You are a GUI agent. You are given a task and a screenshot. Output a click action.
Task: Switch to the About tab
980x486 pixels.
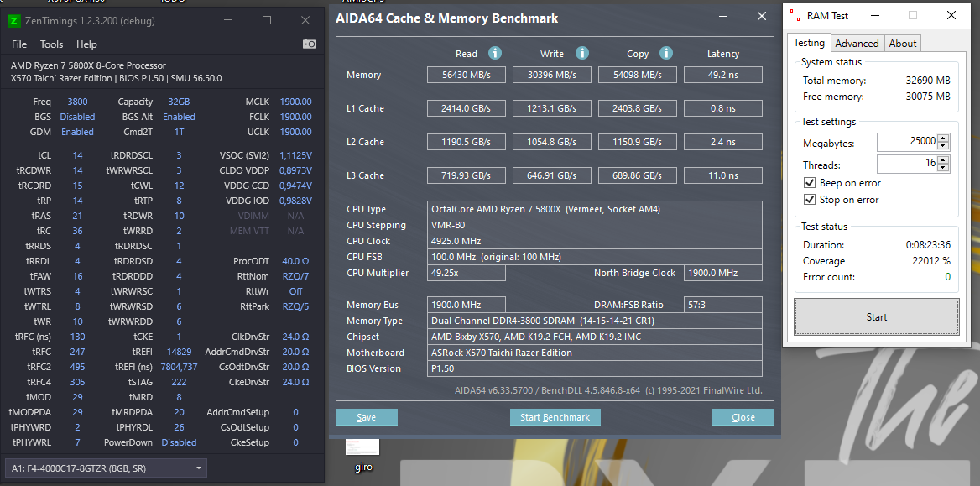pyautogui.click(x=903, y=43)
